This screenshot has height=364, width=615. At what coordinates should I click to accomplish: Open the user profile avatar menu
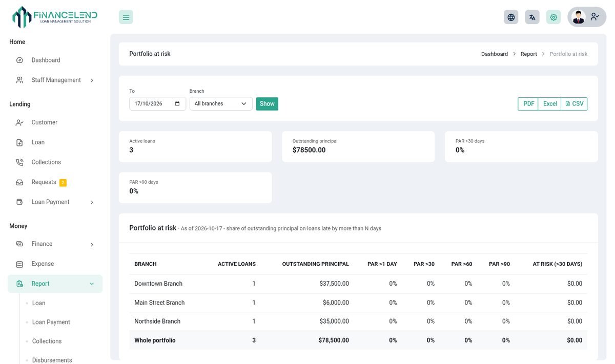point(587,17)
